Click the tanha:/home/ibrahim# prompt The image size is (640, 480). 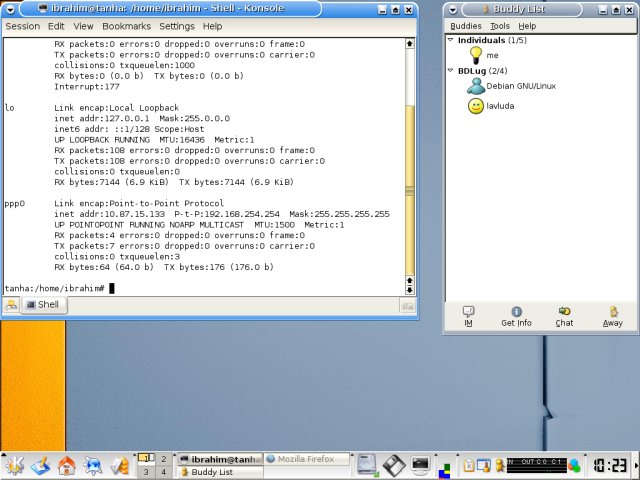[54, 289]
